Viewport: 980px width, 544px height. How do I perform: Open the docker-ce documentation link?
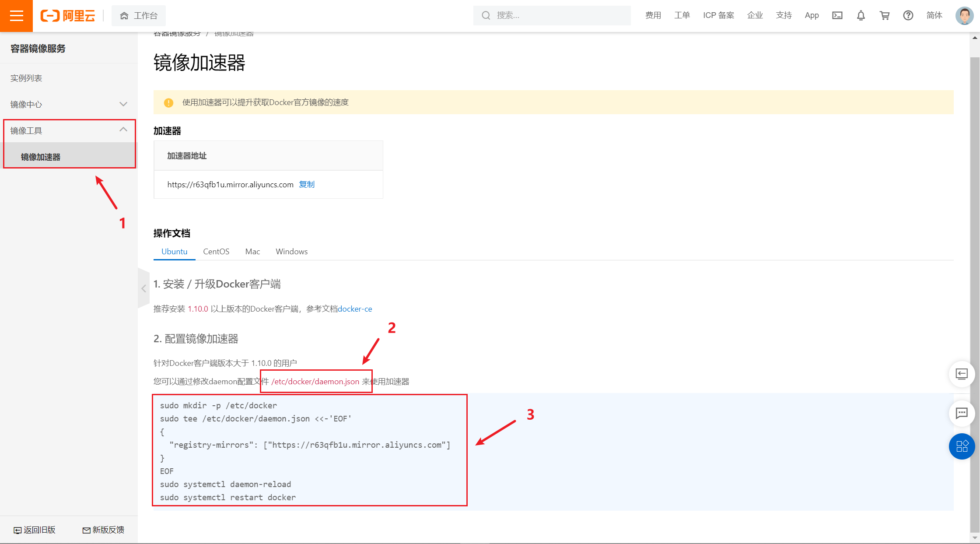click(x=355, y=309)
